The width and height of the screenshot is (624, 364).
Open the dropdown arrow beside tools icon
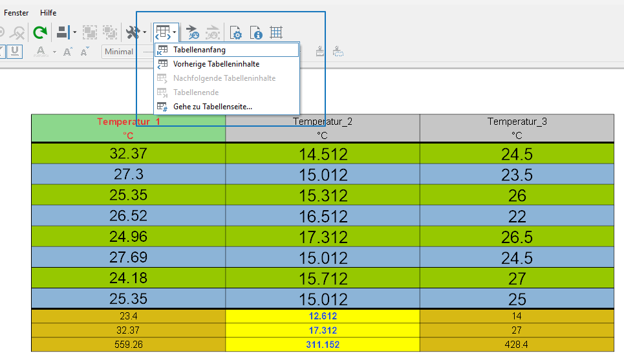(x=144, y=32)
